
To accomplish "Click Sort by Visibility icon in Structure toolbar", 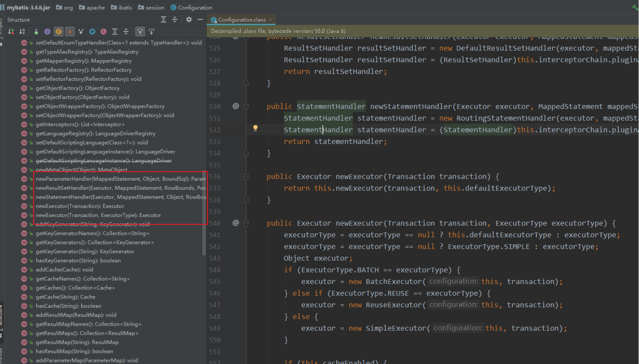I will [11, 32].
